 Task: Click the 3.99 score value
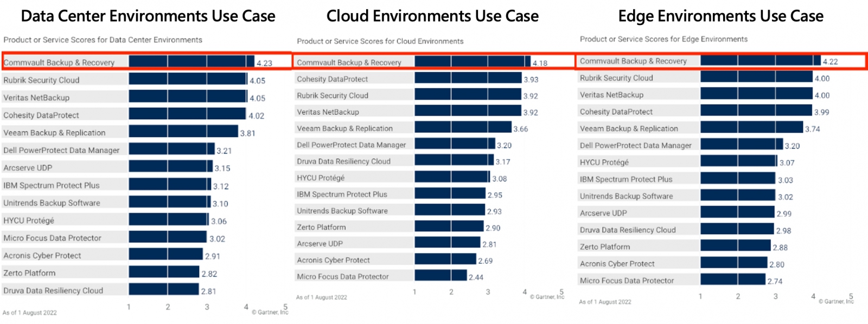pos(822,112)
